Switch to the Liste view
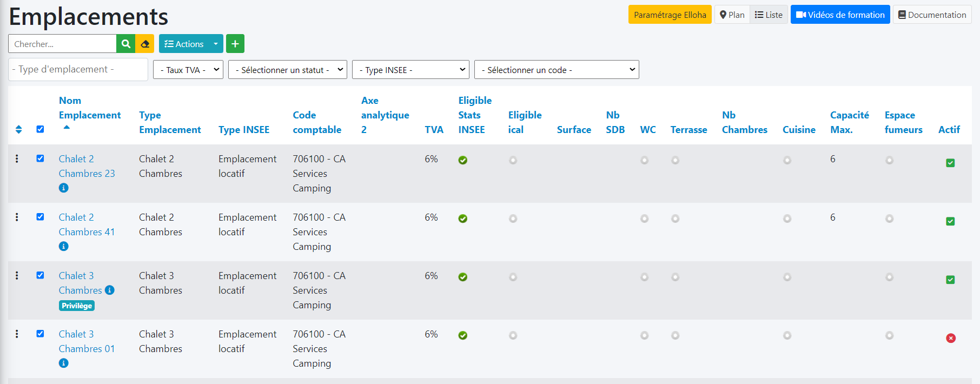The image size is (980, 384). (769, 15)
